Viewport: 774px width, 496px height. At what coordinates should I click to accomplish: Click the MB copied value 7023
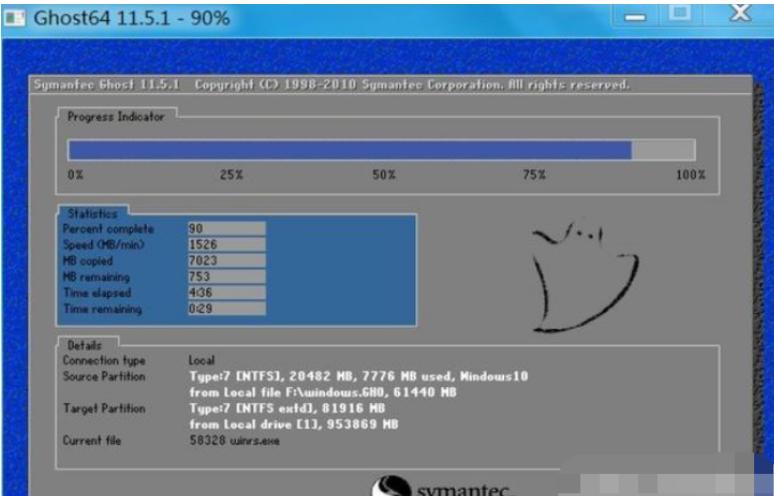[x=227, y=261]
